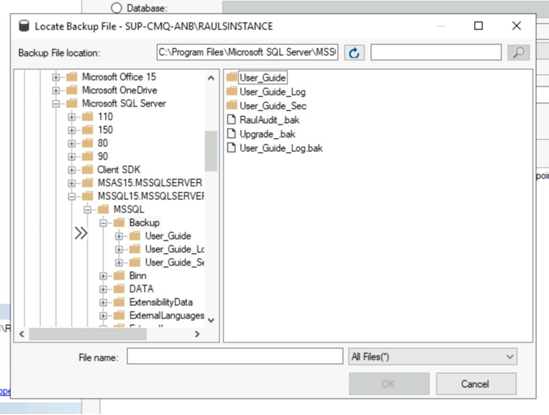
Task: Select the Binn folder in tree
Action: [138, 276]
